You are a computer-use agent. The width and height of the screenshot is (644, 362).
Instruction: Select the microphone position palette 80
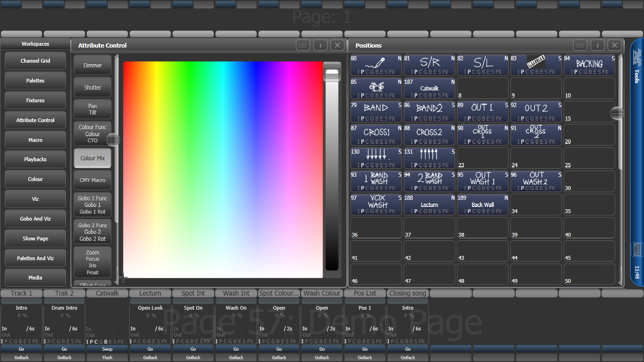click(x=376, y=65)
